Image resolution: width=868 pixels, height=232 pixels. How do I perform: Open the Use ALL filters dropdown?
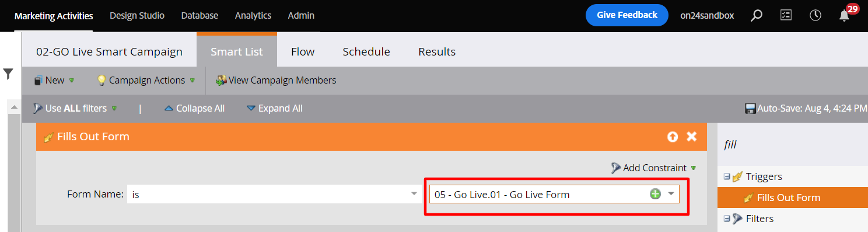(x=75, y=108)
